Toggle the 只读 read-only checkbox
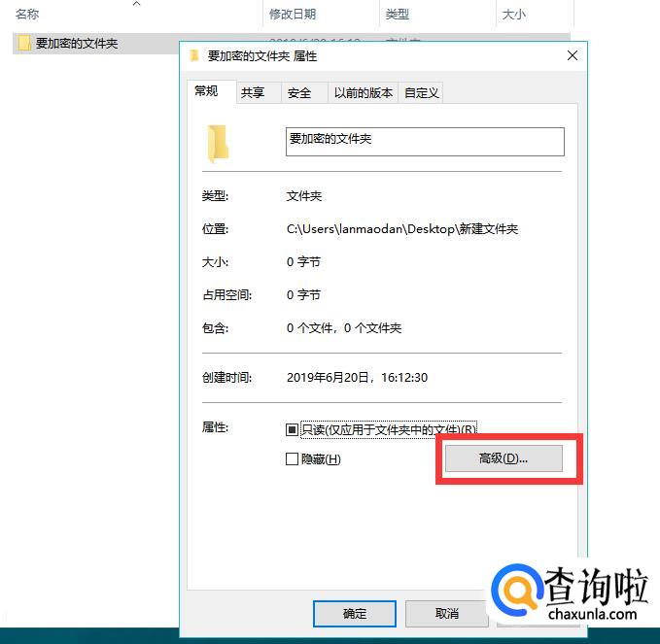 [292, 429]
